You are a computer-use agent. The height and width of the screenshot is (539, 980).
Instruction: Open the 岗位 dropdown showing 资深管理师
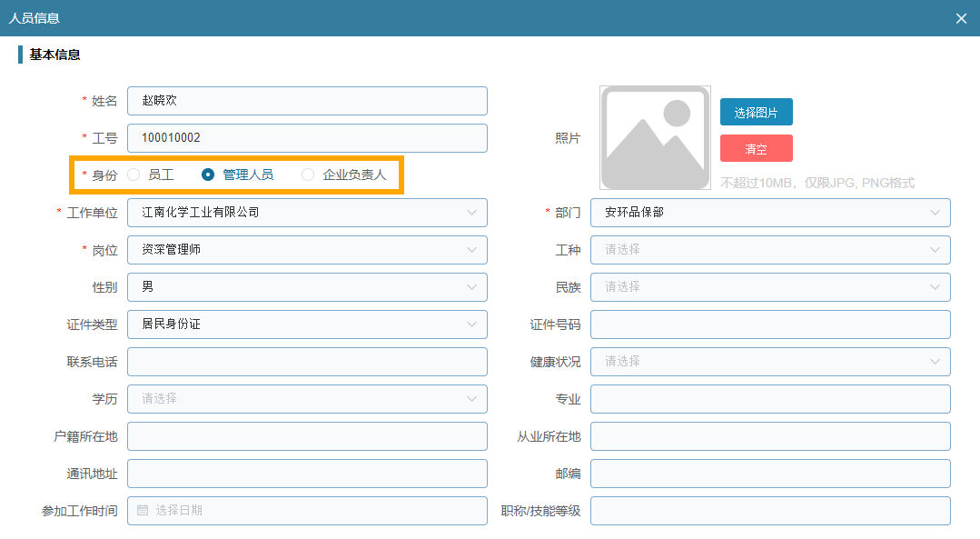[307, 250]
